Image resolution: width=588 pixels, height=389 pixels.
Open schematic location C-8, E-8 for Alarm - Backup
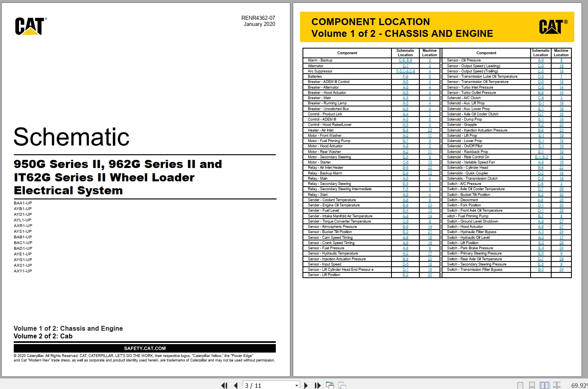pyautogui.click(x=405, y=60)
